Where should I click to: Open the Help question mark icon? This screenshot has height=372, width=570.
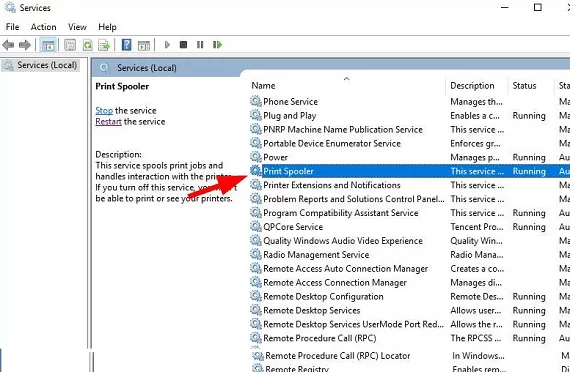127,45
